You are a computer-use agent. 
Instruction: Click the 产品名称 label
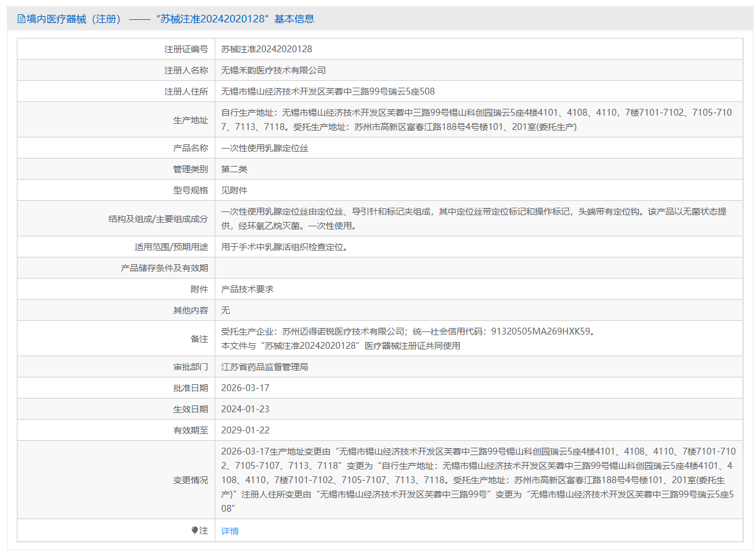pyautogui.click(x=190, y=148)
